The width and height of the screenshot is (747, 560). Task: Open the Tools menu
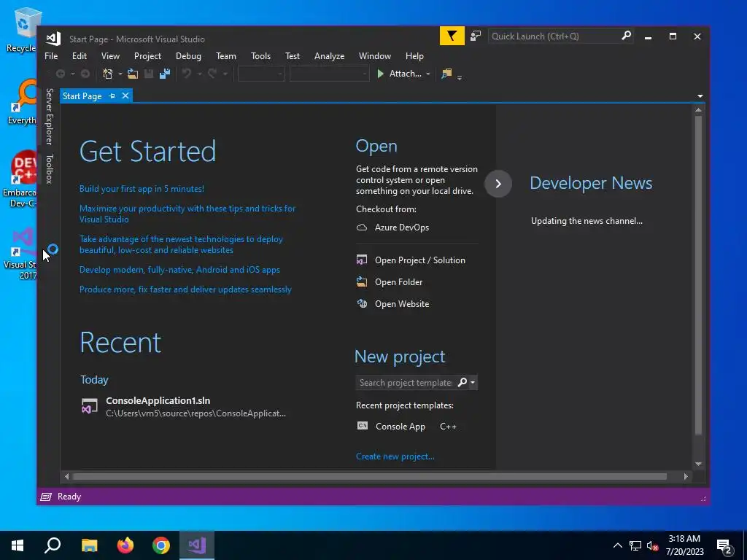tap(260, 56)
